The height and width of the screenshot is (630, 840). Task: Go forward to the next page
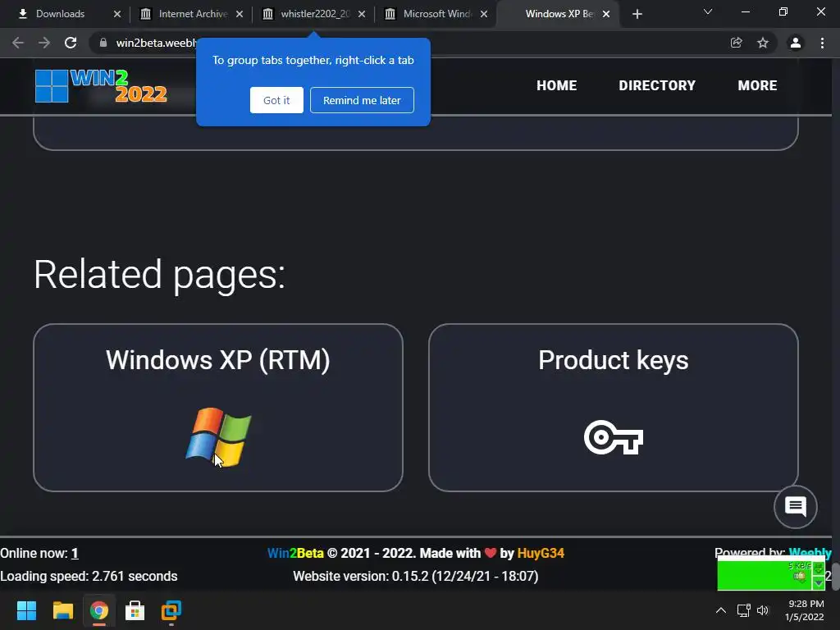pyautogui.click(x=44, y=43)
